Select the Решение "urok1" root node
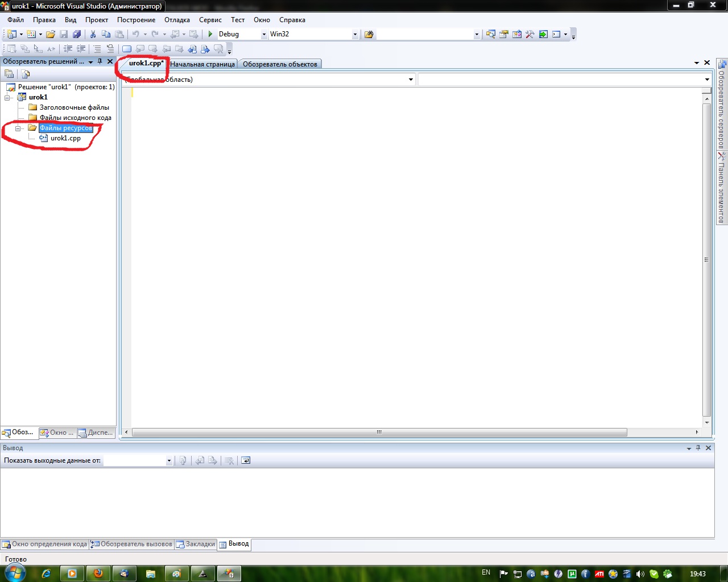Viewport: 728px width, 582px height. tap(67, 87)
